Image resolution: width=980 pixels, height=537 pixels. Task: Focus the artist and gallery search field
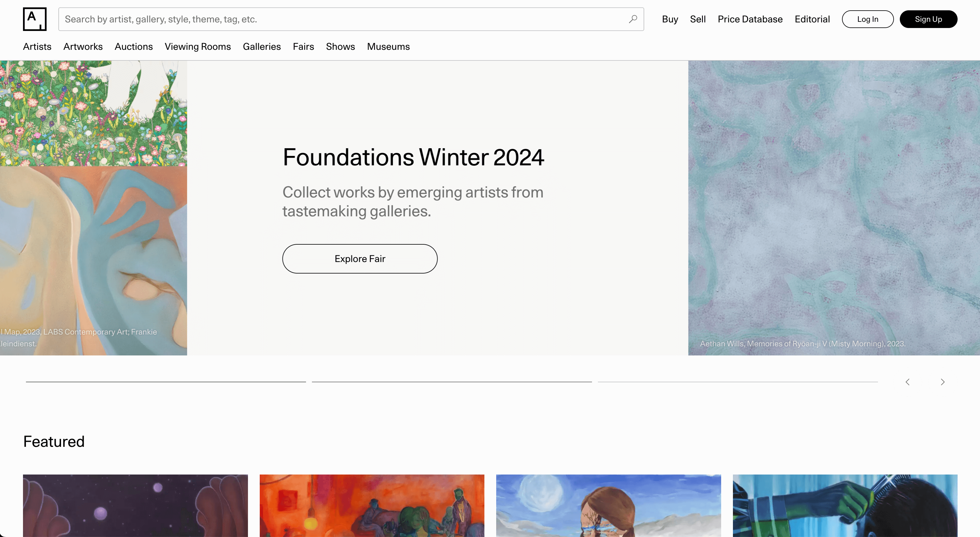[x=351, y=19]
